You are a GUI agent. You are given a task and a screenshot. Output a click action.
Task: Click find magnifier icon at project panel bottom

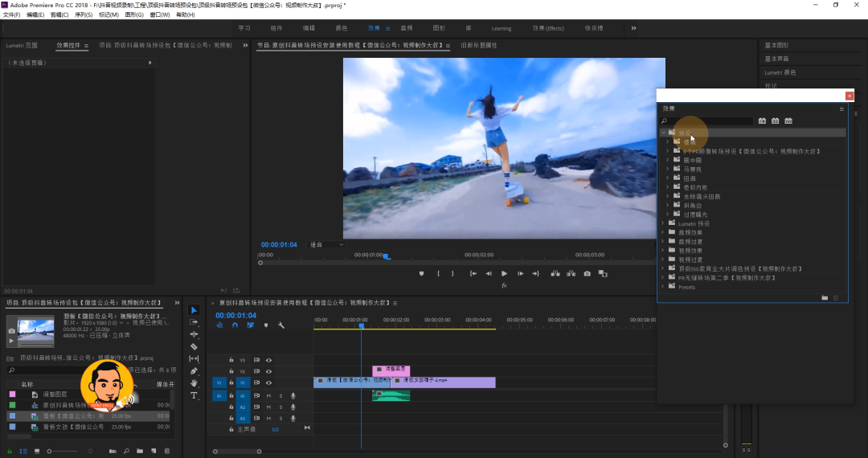click(x=127, y=452)
